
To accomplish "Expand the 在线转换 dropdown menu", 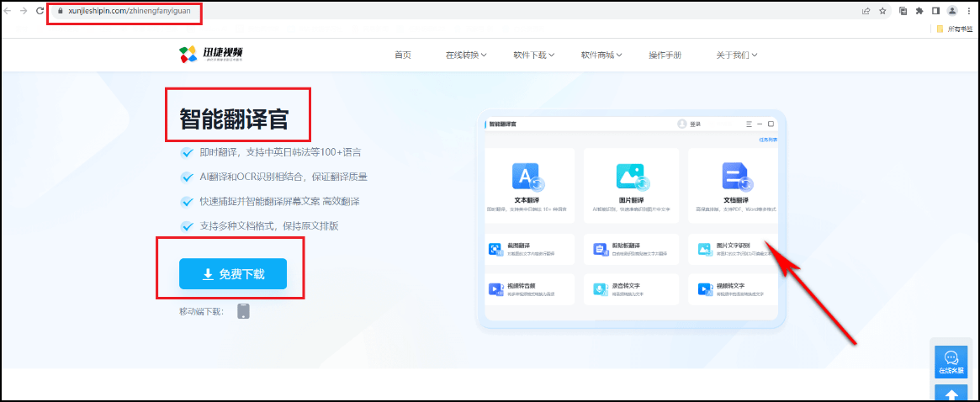I will tap(466, 55).
